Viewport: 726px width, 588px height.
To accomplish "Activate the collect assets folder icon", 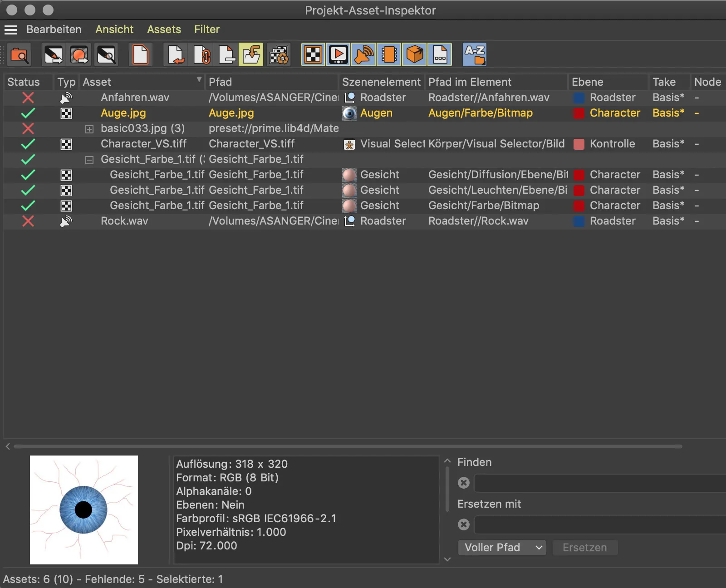I will pos(251,54).
